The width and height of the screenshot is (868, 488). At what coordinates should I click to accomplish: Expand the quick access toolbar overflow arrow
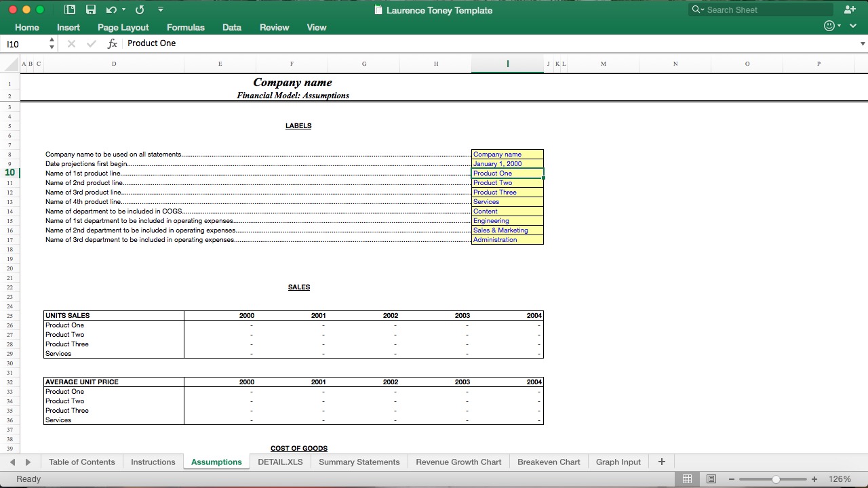coord(161,9)
